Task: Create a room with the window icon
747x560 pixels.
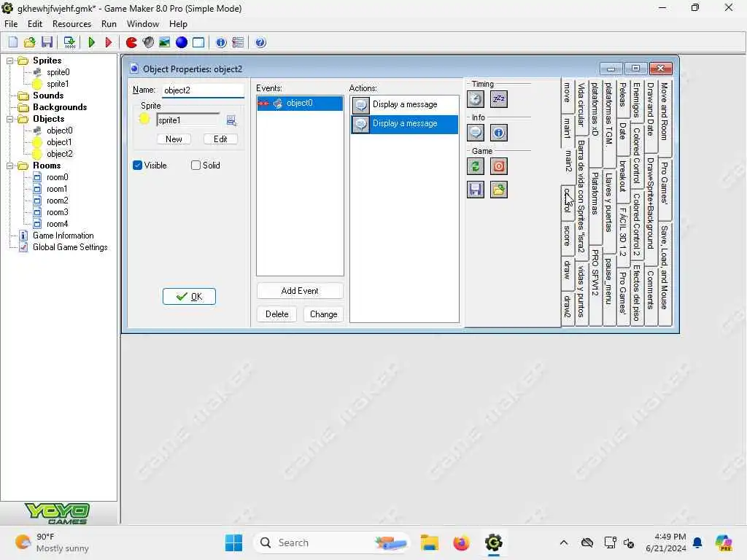Action: pos(198,42)
